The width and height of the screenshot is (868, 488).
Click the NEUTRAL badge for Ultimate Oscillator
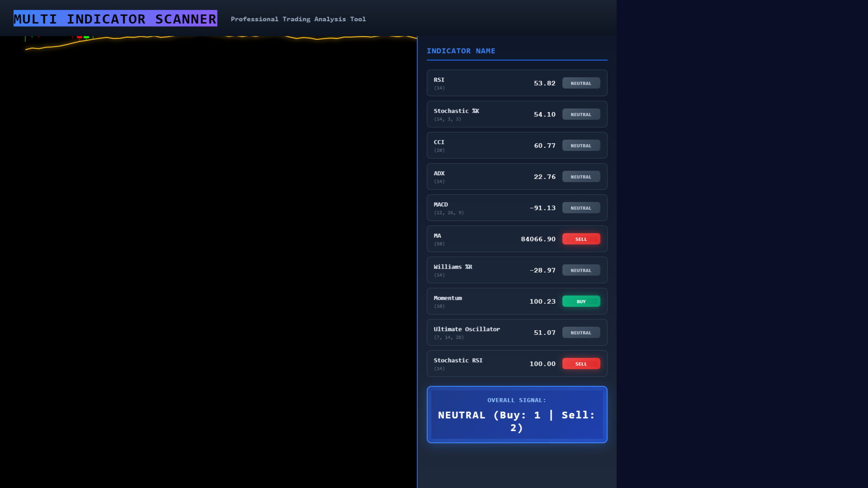[x=581, y=333]
